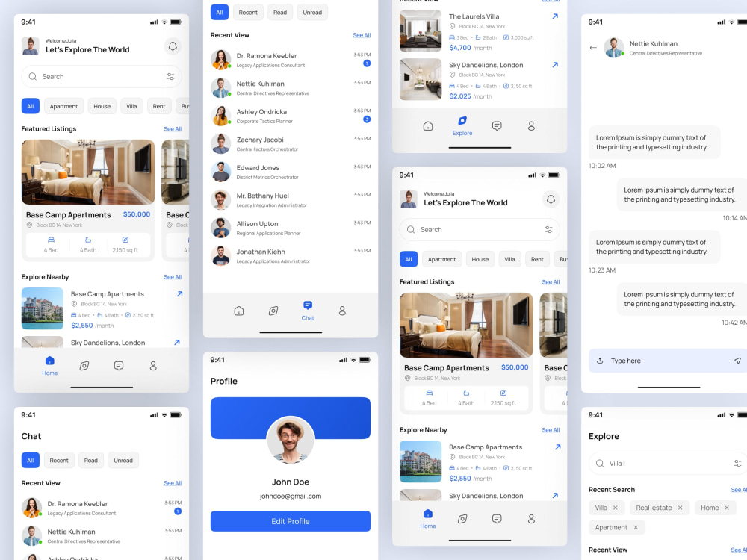747x560 pixels.
Task: Select the active Explore tab in bottom nav
Action: (x=462, y=126)
